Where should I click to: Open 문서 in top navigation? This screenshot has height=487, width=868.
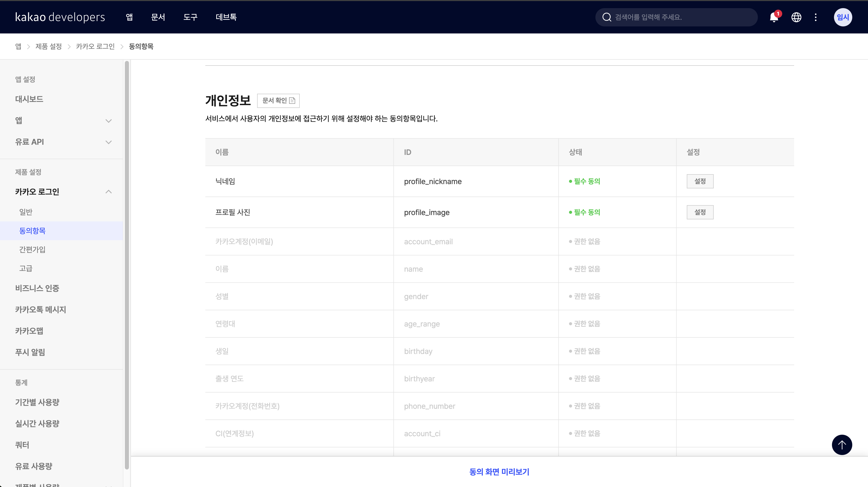point(158,17)
